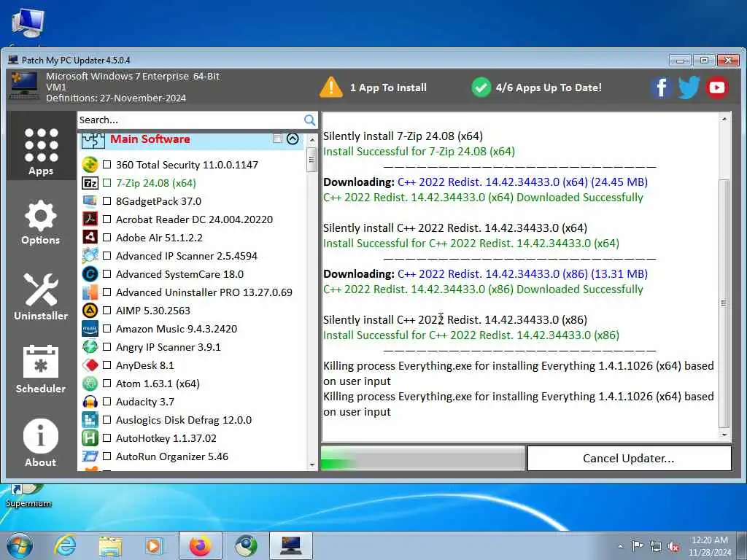Image resolution: width=747 pixels, height=560 pixels.
Task: Click the AnyDesk app icon
Action: pos(90,365)
